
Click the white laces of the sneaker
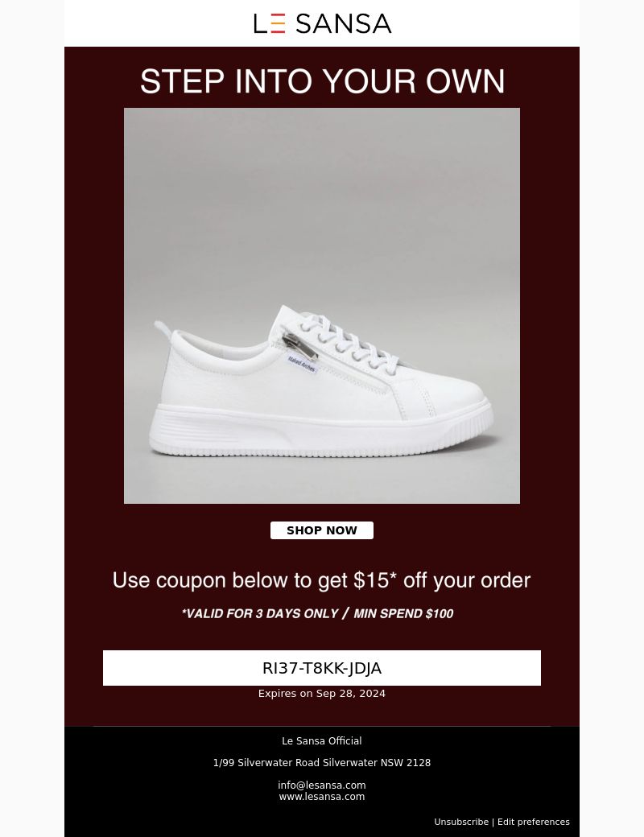click(347, 341)
